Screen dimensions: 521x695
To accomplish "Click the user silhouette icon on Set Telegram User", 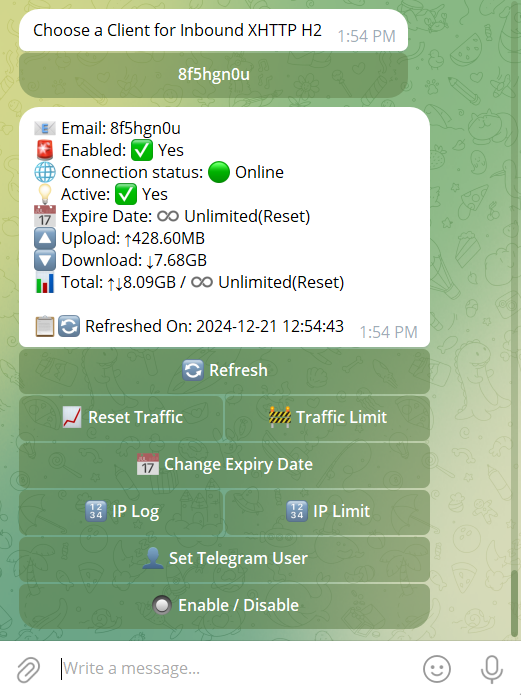I will 153,558.
